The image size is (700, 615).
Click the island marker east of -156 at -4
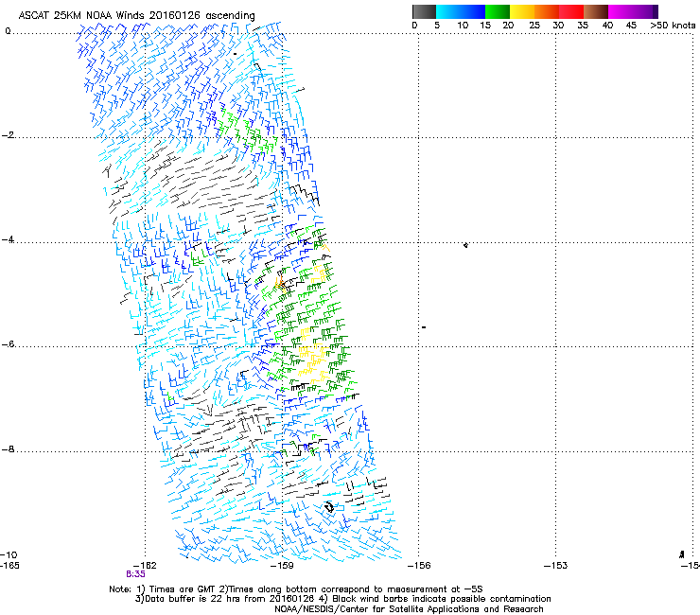click(465, 245)
